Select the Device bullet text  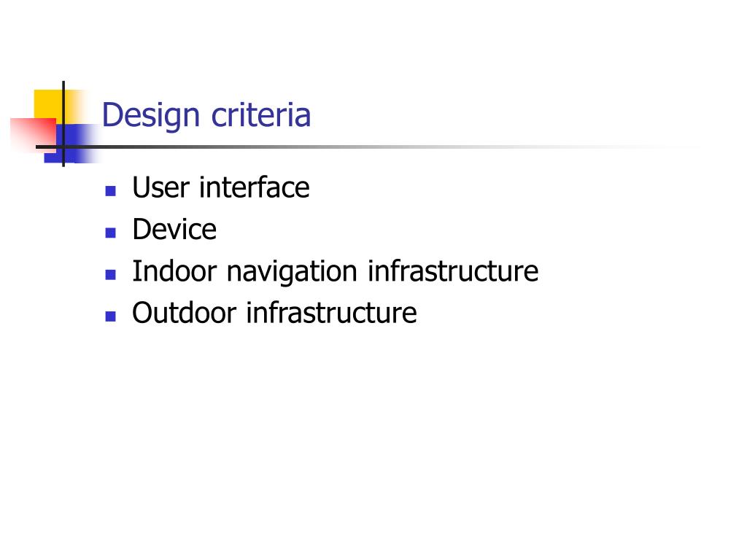click(174, 229)
